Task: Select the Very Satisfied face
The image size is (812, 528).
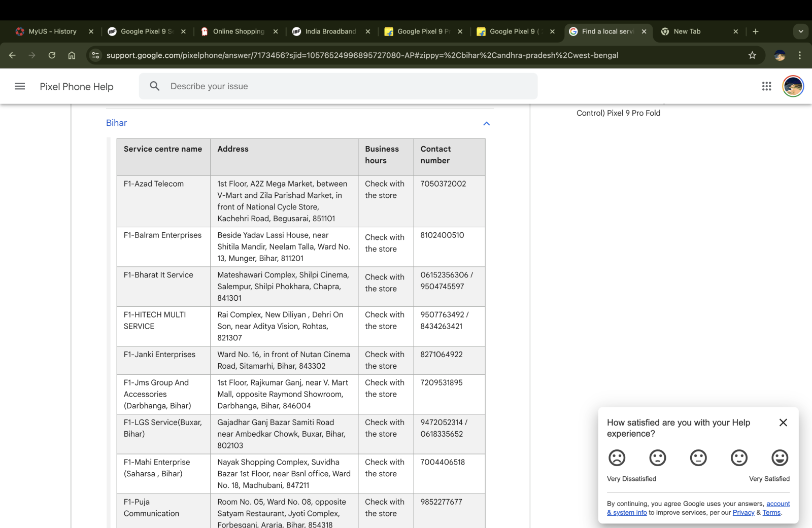Action: click(780, 458)
